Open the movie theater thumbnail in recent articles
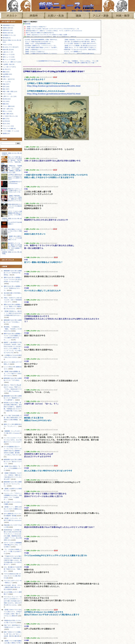The height and width of the screenshot is (644, 135). (x=4, y=225)
